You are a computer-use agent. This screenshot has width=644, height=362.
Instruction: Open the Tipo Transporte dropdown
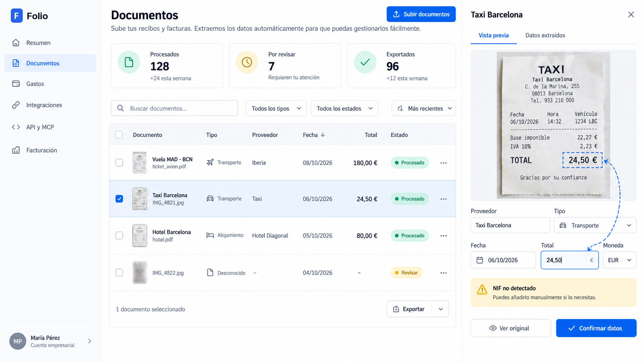click(x=595, y=225)
